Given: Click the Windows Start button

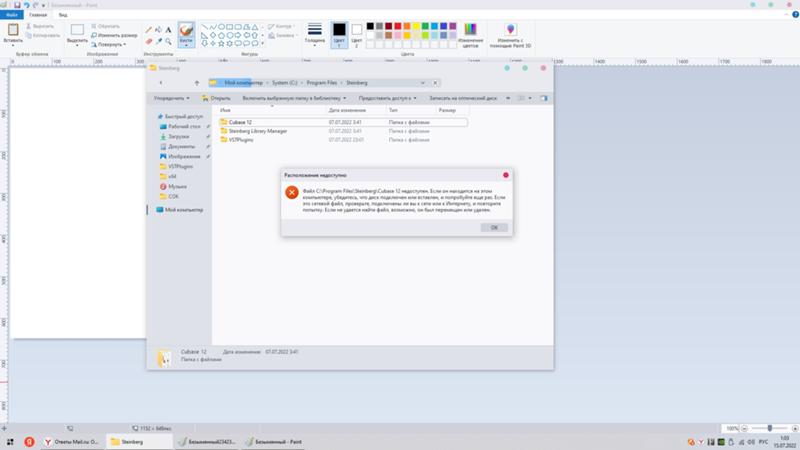Looking at the screenshot, I should (x=10, y=442).
